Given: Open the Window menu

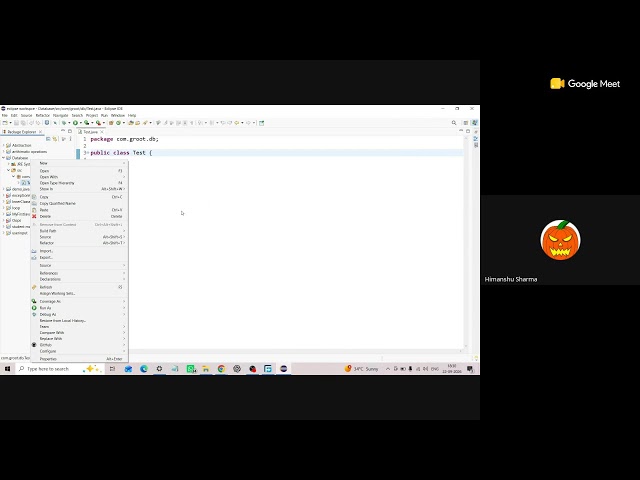Looking at the screenshot, I should pyautogui.click(x=118, y=116).
